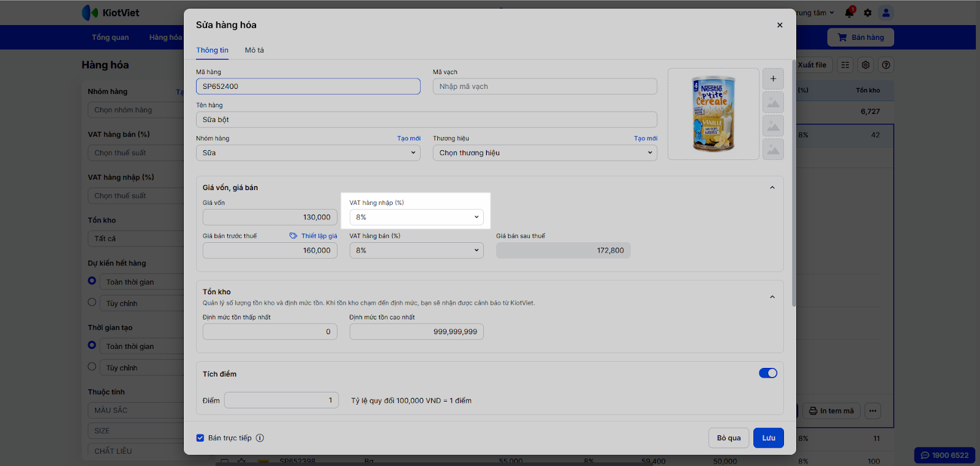
Task: Focus the Mã vạch barcode input
Action: point(545,86)
